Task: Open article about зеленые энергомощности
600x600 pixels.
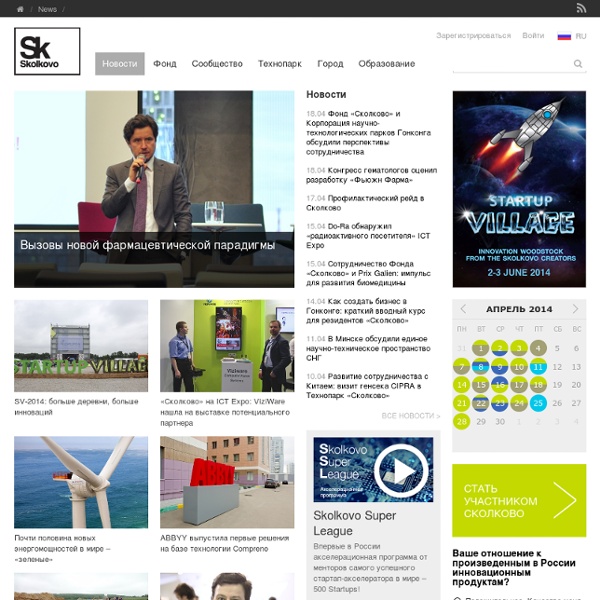Action: (62, 548)
